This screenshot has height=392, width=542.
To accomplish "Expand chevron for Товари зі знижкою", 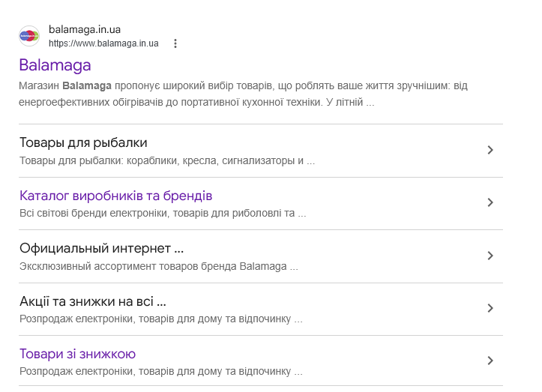I will click(x=490, y=361).
